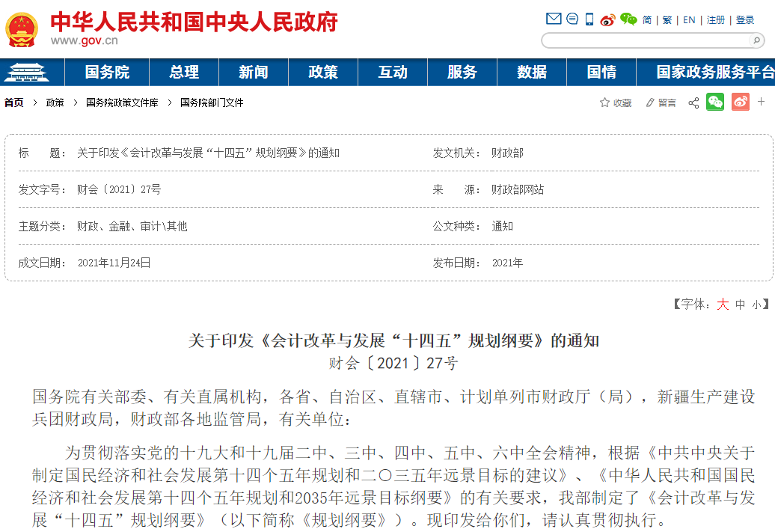Select 数据 from the navigation bar
The image size is (775, 532).
pos(531,73)
